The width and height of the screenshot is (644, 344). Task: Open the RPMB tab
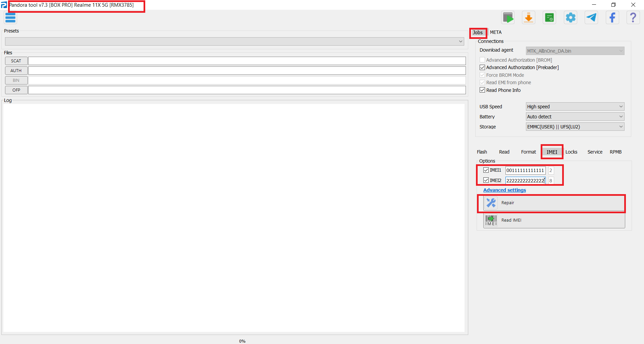click(616, 152)
